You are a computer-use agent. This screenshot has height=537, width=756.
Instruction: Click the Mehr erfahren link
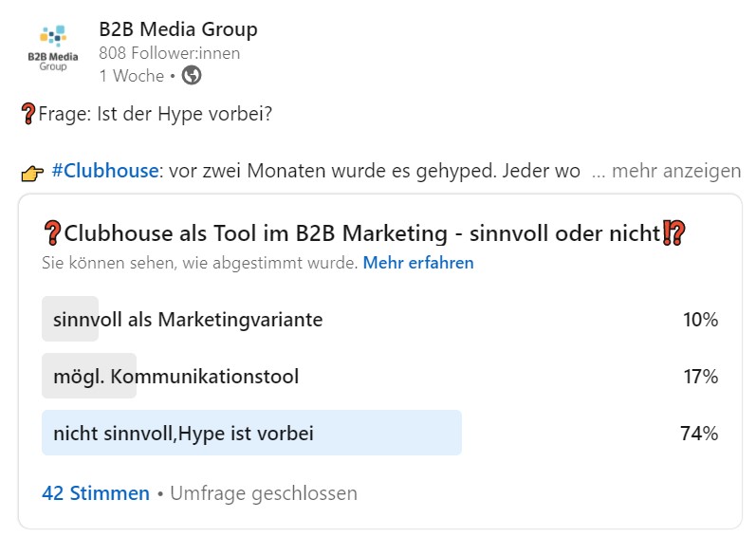[x=418, y=263]
